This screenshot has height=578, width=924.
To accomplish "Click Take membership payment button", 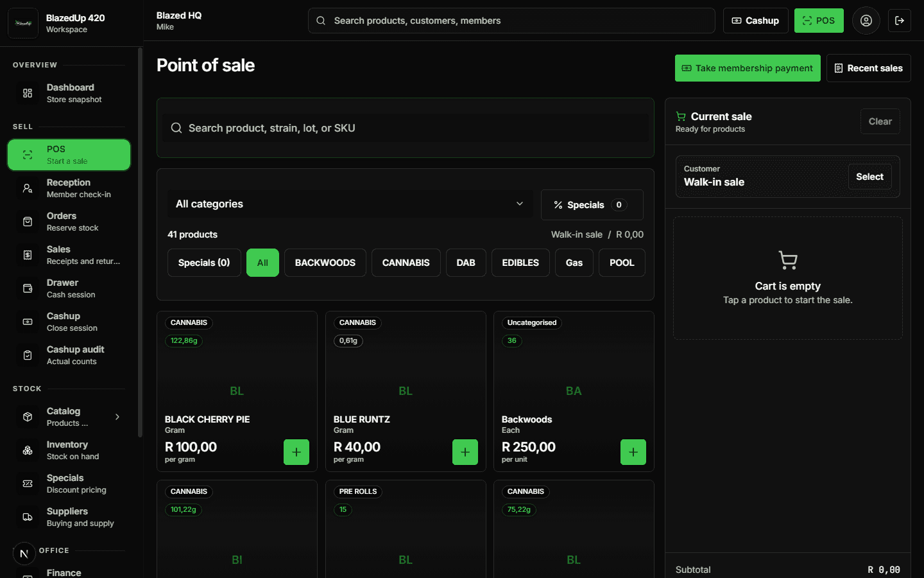I will point(748,68).
